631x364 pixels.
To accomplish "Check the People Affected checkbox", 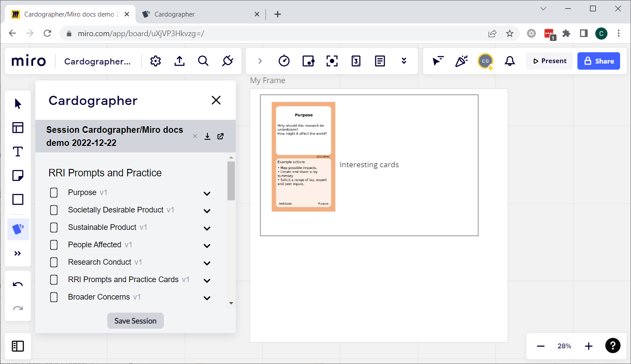I will click(54, 245).
